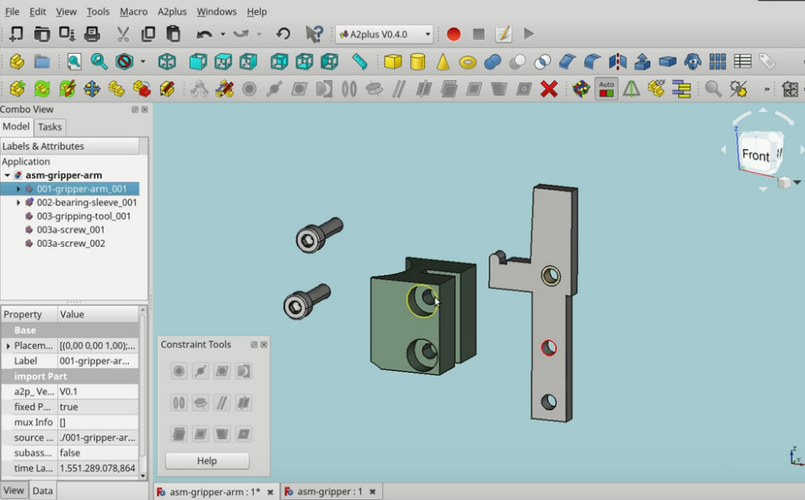The width and height of the screenshot is (805, 500).
Task: Toggle transparency with the green triangle icon
Action: (x=631, y=89)
